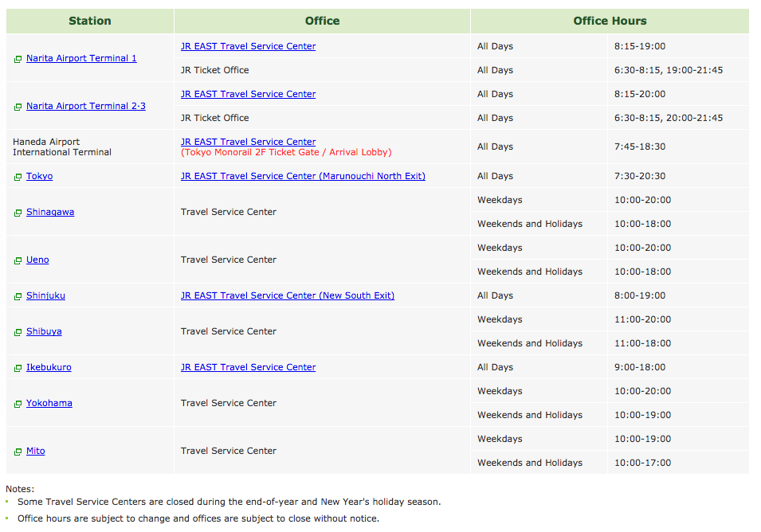Image resolution: width=761 pixels, height=532 pixels.
Task: Select the Notes: heading text
Action: point(20,489)
